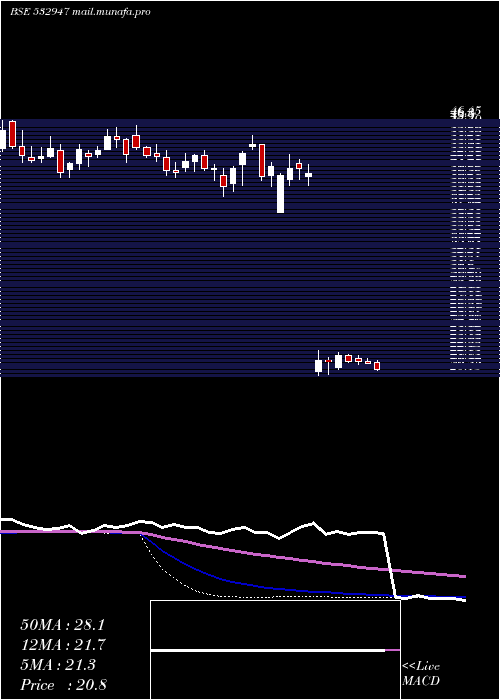The height and width of the screenshot is (700, 500).
Task: Click the Price : 20.8 value
Action: 63,685
